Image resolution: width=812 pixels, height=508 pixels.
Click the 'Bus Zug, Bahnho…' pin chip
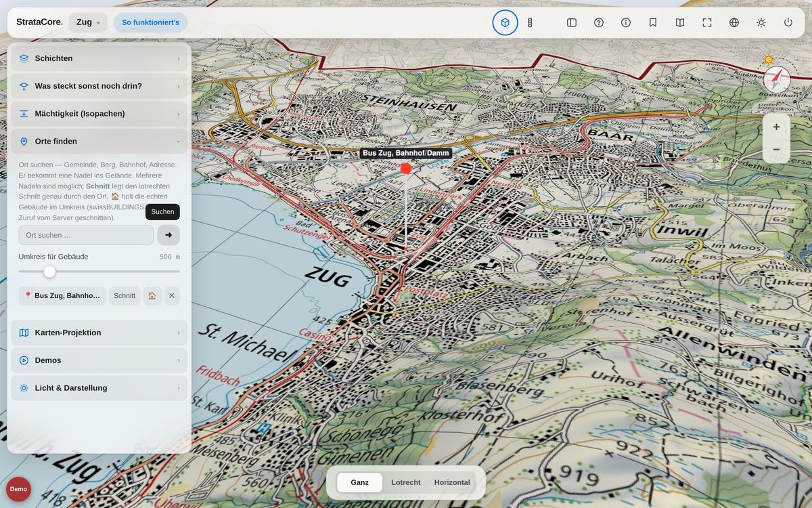(x=62, y=296)
